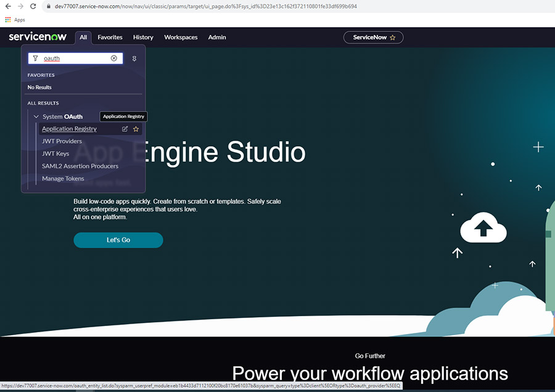The image size is (555, 392).
Task: Click the filter funnel icon in search box
Action: click(x=35, y=58)
